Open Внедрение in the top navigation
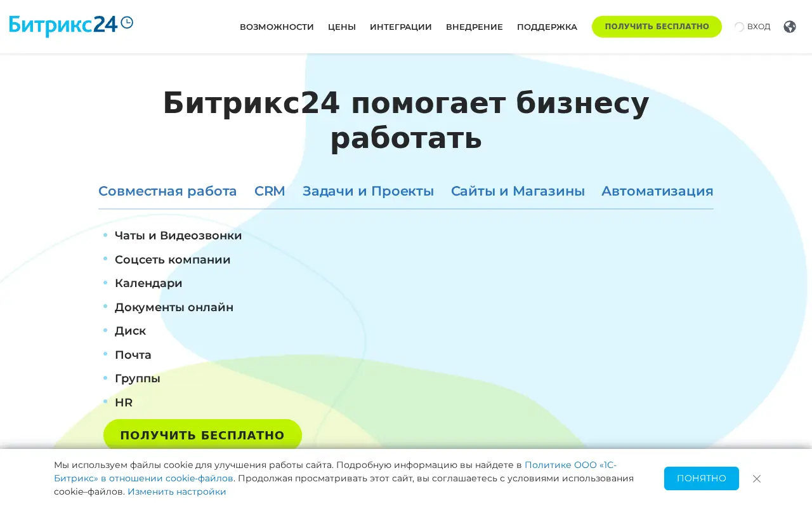 pyautogui.click(x=475, y=27)
